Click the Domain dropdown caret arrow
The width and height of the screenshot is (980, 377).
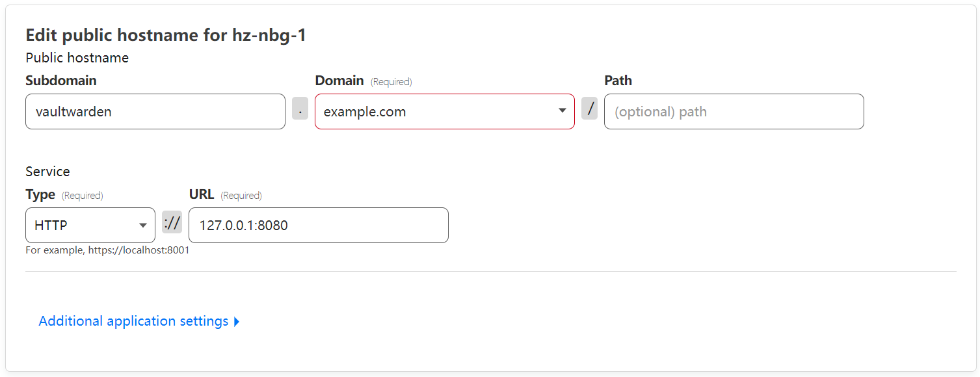point(562,111)
